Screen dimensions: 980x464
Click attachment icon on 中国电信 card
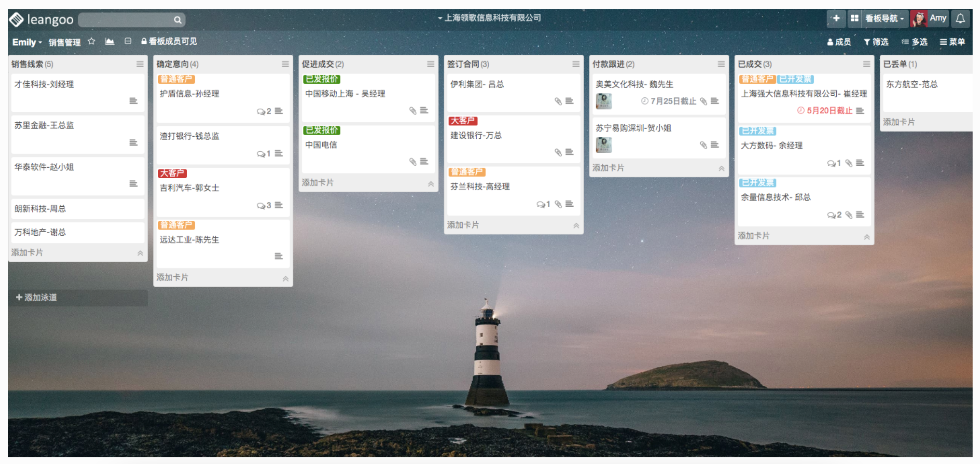pos(413,162)
